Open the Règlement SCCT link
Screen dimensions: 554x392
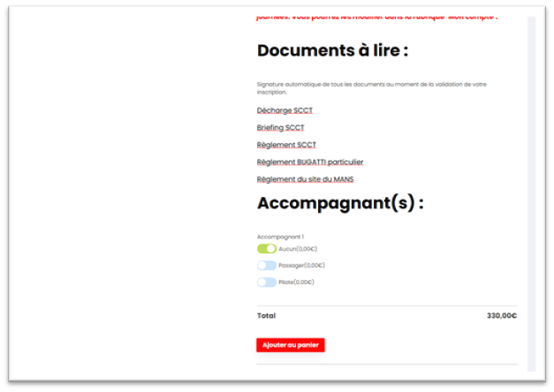click(x=286, y=145)
